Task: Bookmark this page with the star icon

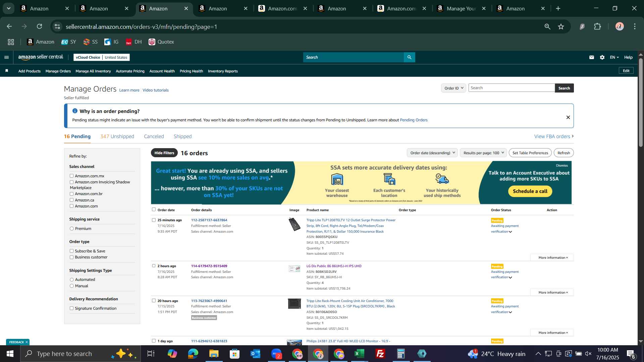Action: (561, 26)
